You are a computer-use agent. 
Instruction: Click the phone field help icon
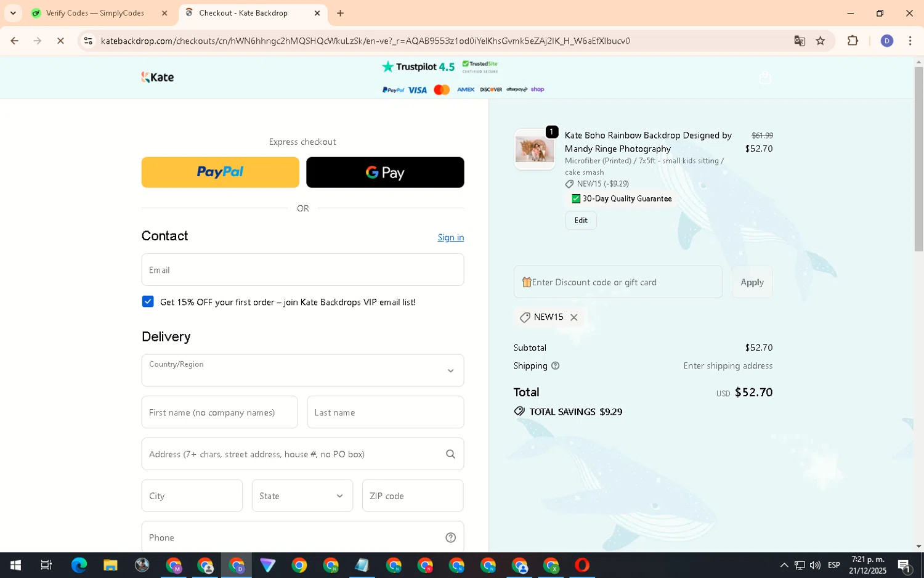450,537
